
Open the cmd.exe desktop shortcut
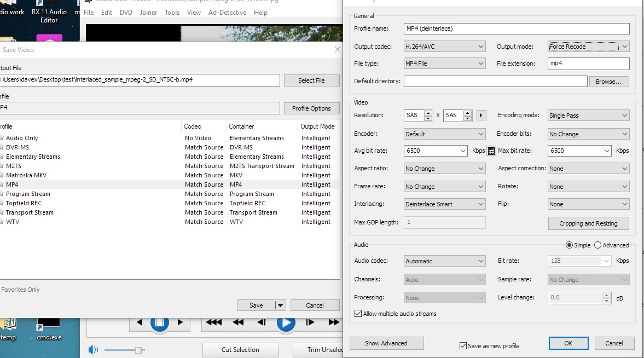pos(49,330)
